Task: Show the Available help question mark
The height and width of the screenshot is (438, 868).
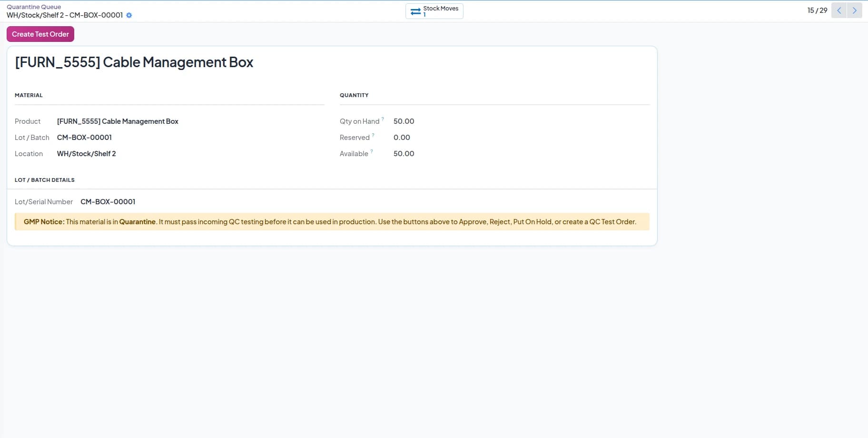Action: tap(372, 151)
